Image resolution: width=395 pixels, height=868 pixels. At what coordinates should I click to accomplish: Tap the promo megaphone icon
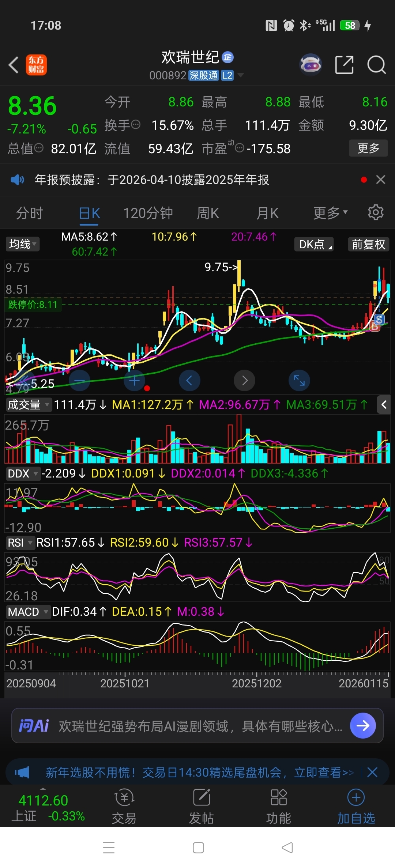[22, 773]
